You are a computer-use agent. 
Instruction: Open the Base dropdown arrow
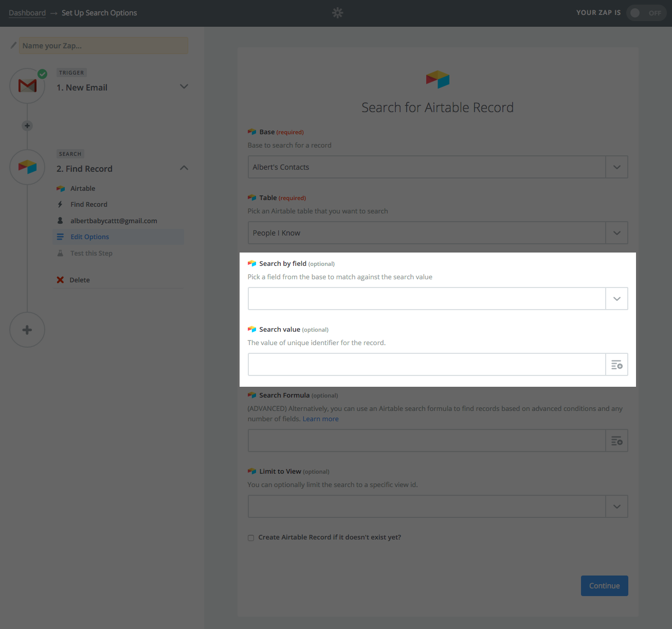pyautogui.click(x=616, y=167)
